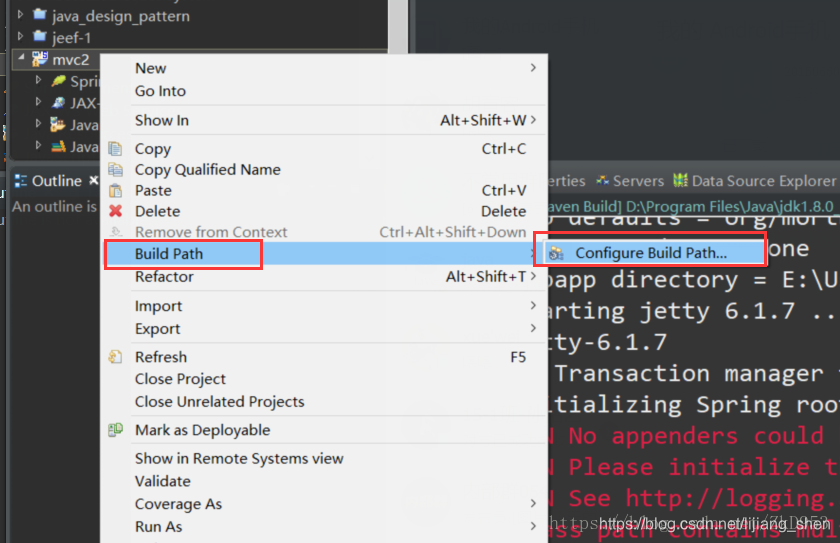Image resolution: width=840 pixels, height=543 pixels.
Task: Click the logging URL in console
Action: pyautogui.click(x=730, y=499)
